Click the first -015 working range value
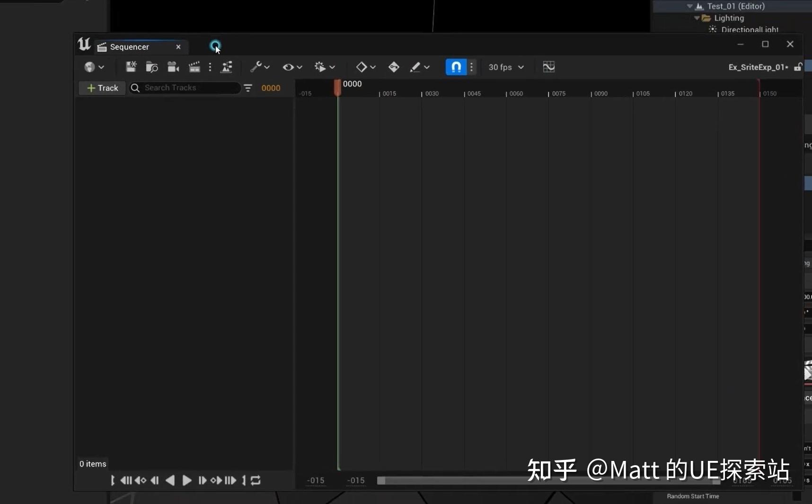This screenshot has width=812, height=504. (316, 481)
